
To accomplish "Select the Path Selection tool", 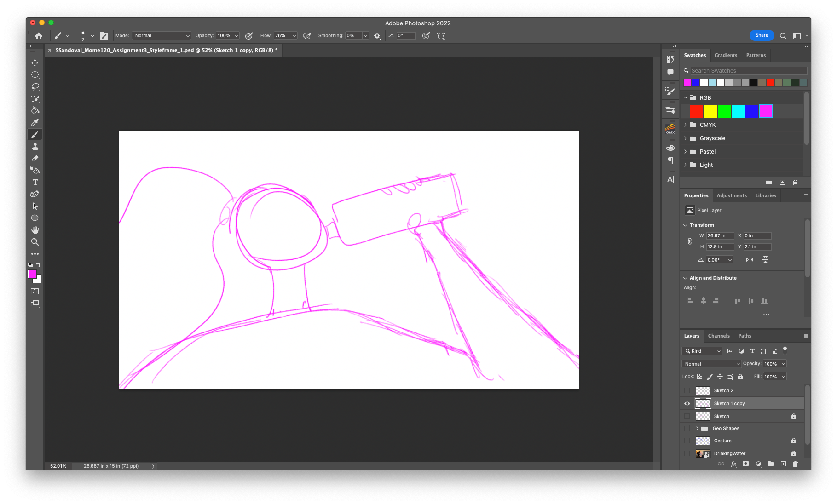I will [35, 206].
